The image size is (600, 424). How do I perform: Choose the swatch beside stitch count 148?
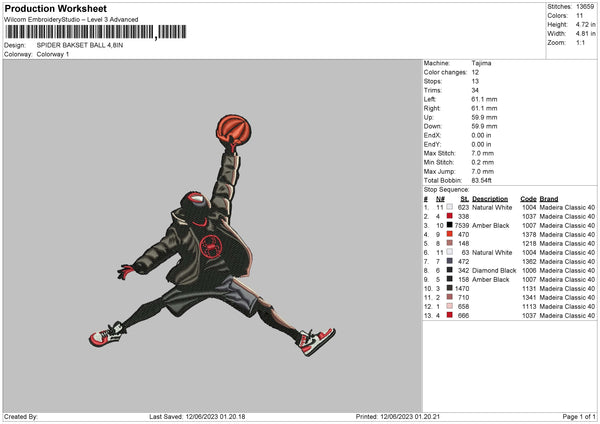coord(449,243)
